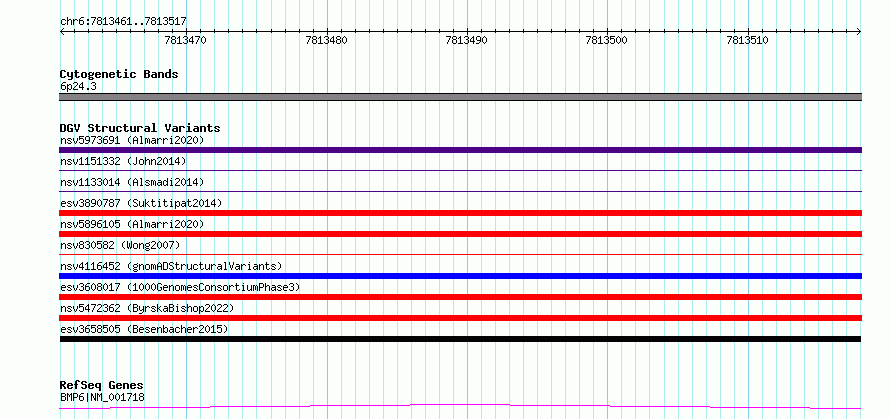Open variant esv3608017 (1000GenomesConsortiumPhase3) label

pyautogui.click(x=180, y=287)
